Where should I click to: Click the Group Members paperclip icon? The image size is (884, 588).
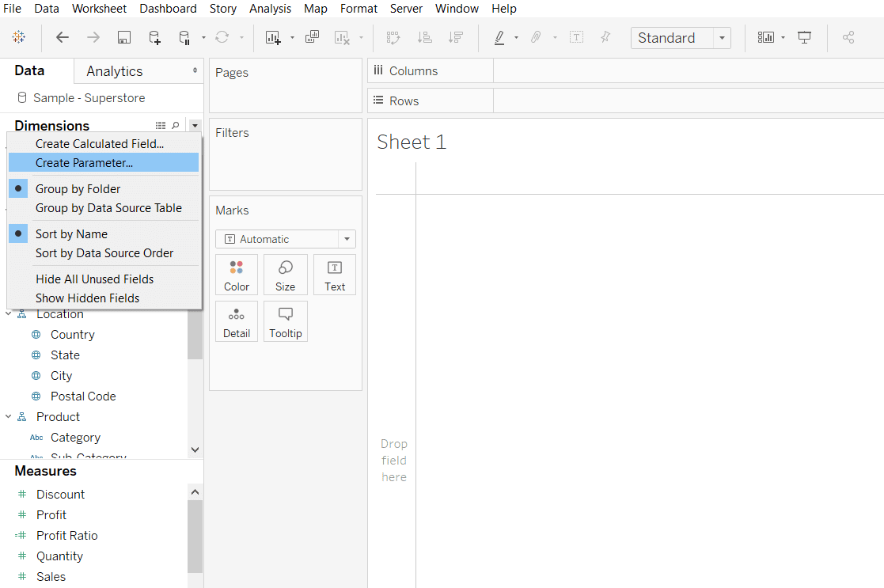point(536,37)
